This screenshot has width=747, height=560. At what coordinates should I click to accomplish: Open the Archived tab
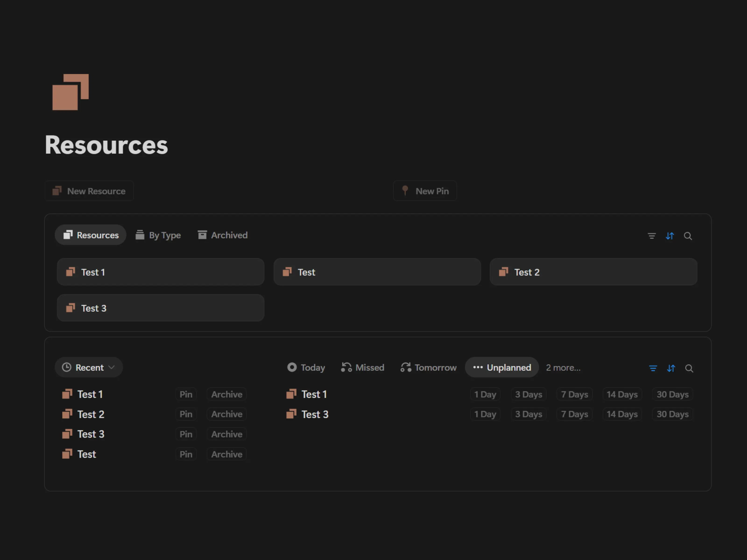point(222,235)
